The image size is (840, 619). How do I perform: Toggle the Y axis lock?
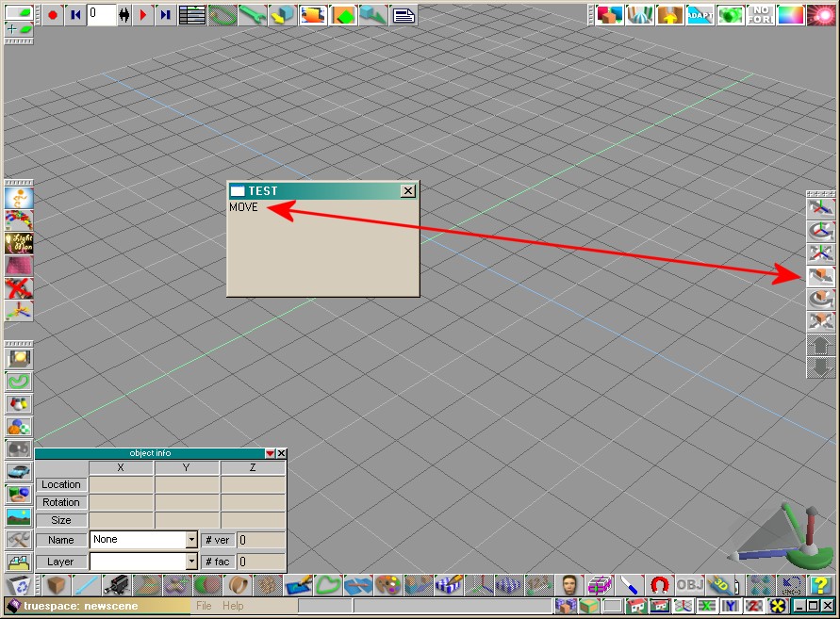tap(730, 606)
